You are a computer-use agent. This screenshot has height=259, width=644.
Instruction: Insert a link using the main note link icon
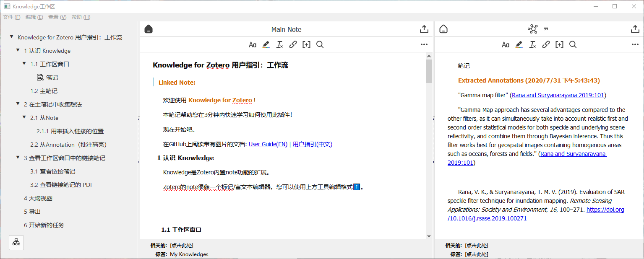pyautogui.click(x=293, y=44)
